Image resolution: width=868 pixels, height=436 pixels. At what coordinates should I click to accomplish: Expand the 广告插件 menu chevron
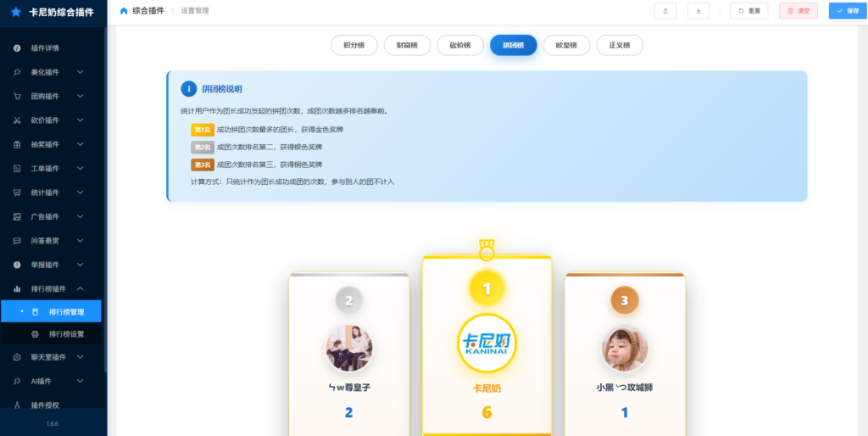[81, 216]
